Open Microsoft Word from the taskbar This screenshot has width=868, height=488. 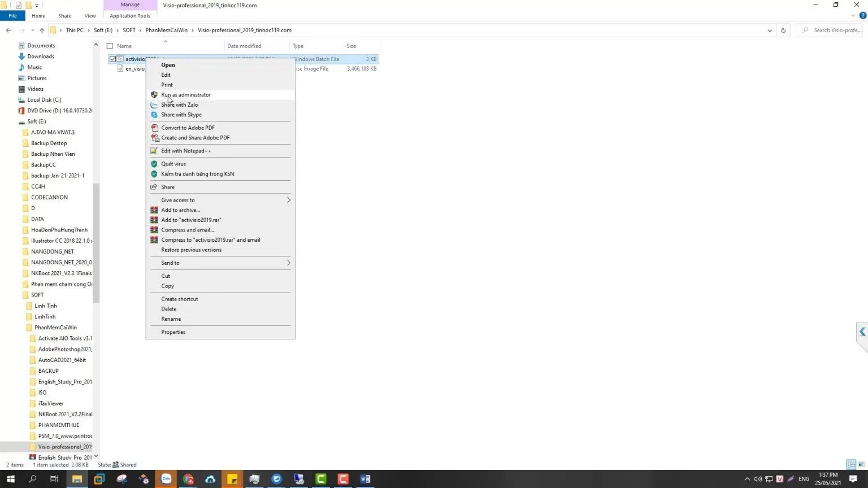point(365,479)
